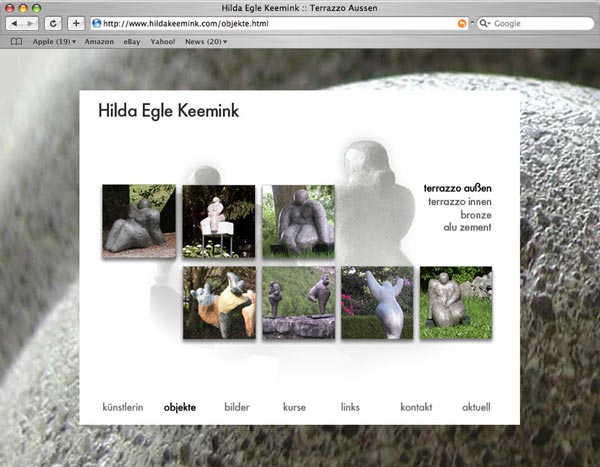Expand the Apple (19) bookmarks folder
Image resolution: width=600 pixels, height=467 pixels.
pyautogui.click(x=54, y=42)
